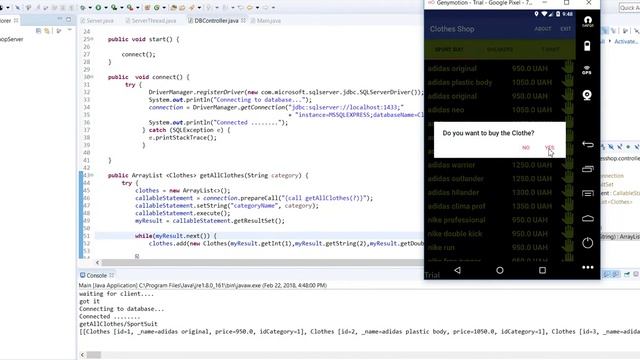Click line 51 while loop code
This screenshot has height=360, width=640.
[176, 236]
